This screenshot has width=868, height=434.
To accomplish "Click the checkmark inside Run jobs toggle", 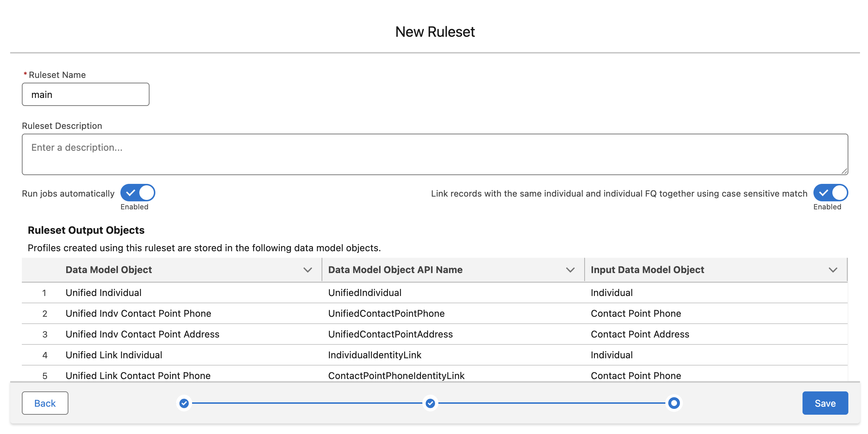I will point(131,193).
